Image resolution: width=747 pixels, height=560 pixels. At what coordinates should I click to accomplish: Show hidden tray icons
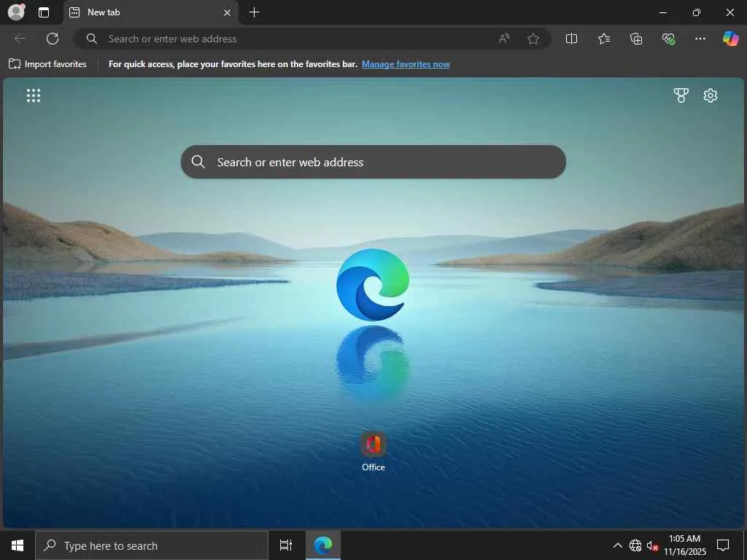click(x=617, y=545)
